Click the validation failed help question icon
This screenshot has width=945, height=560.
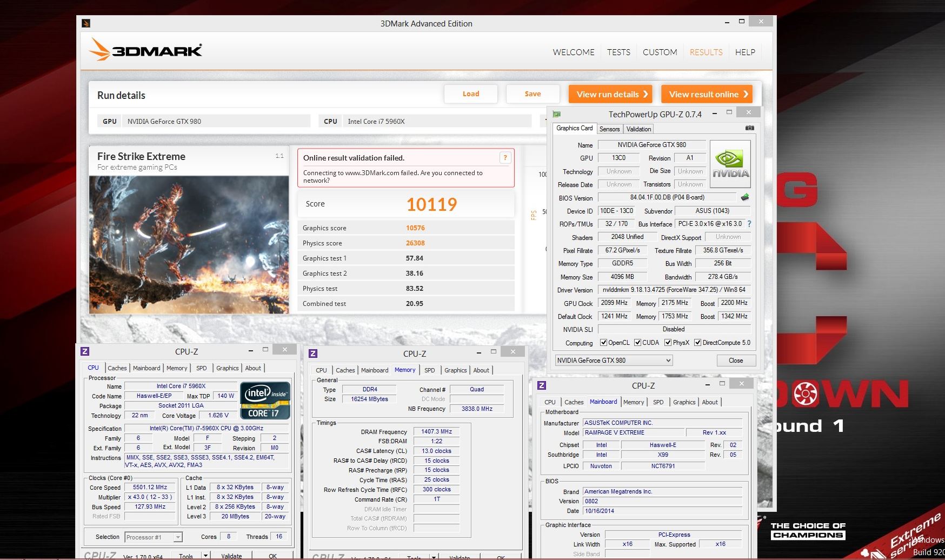(x=505, y=158)
